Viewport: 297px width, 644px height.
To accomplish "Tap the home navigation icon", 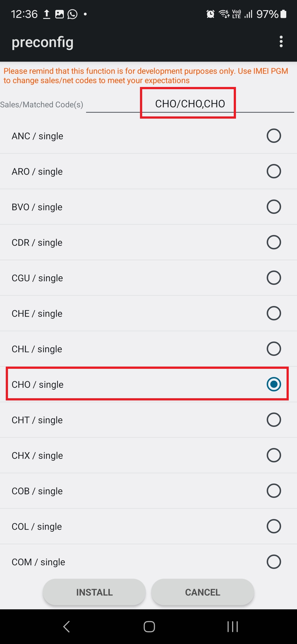I will pyautogui.click(x=149, y=627).
